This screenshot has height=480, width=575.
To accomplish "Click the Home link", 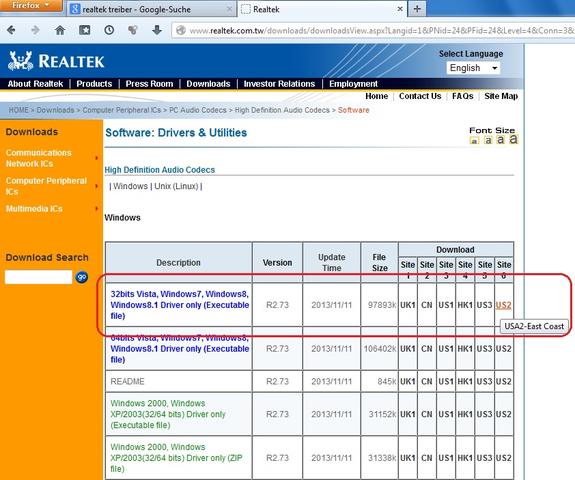I will click(377, 96).
